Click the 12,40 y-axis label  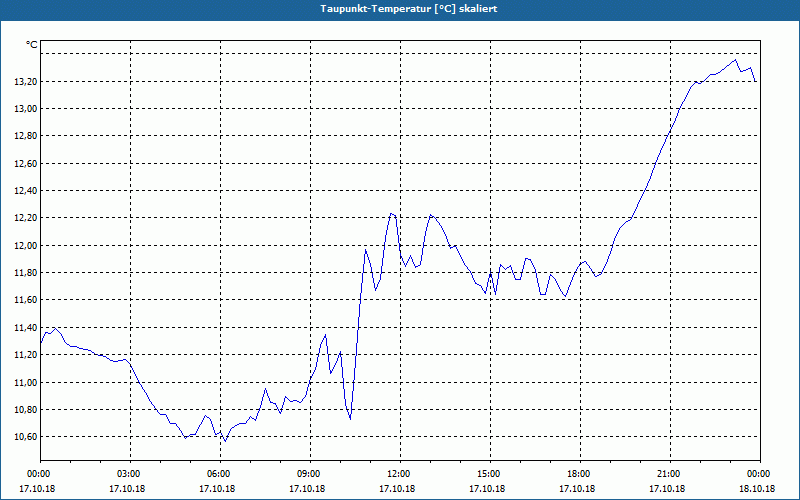tap(25, 191)
